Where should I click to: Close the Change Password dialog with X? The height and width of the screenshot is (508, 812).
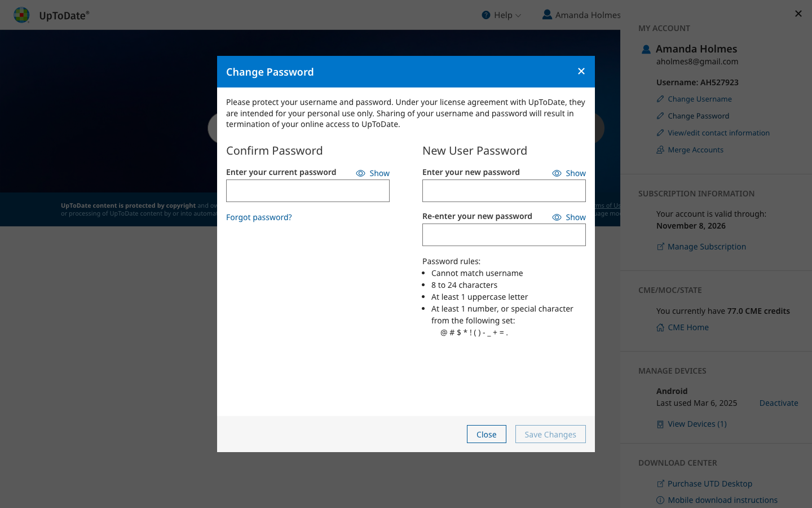581,71
